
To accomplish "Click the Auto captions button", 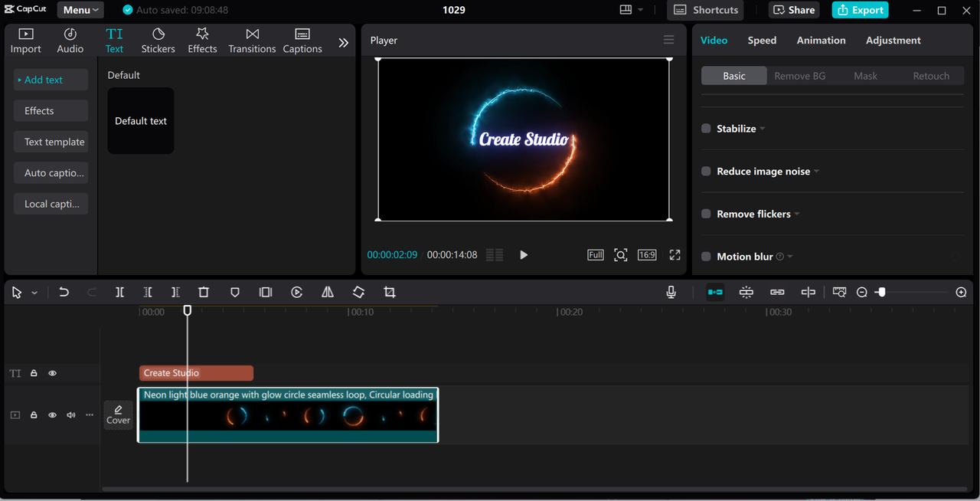I will 51,173.
